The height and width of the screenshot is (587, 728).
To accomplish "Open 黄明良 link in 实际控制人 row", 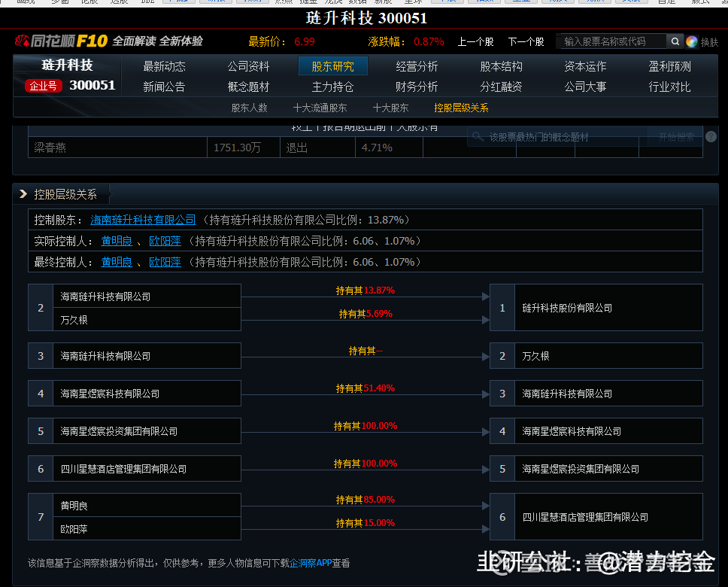I will 117,241.
